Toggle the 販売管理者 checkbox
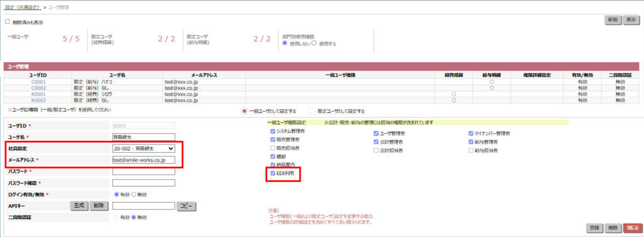This screenshot has height=238, width=644. click(x=273, y=140)
